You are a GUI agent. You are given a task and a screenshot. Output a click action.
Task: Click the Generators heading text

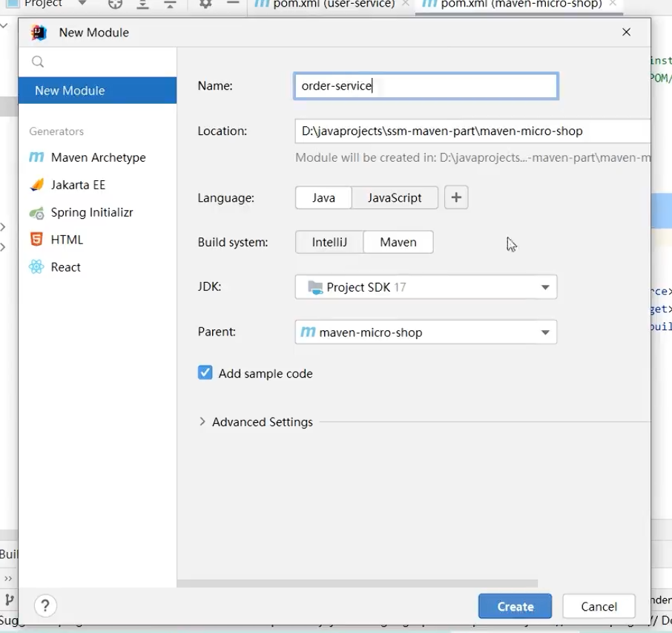click(x=56, y=131)
